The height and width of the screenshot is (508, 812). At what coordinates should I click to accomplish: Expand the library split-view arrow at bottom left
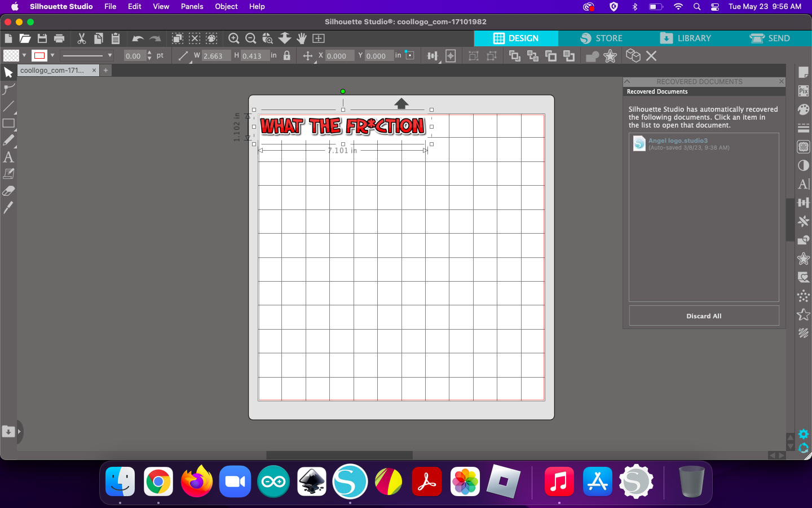pyautogui.click(x=19, y=432)
